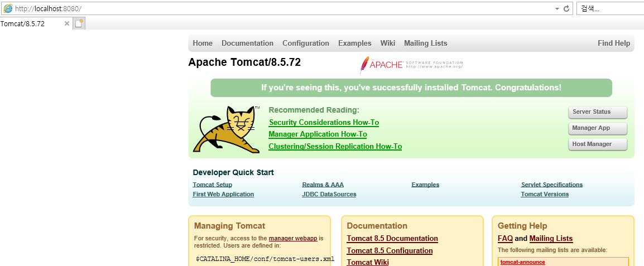
Task: Click the Apache Software Foundation logo
Action: (x=411, y=65)
